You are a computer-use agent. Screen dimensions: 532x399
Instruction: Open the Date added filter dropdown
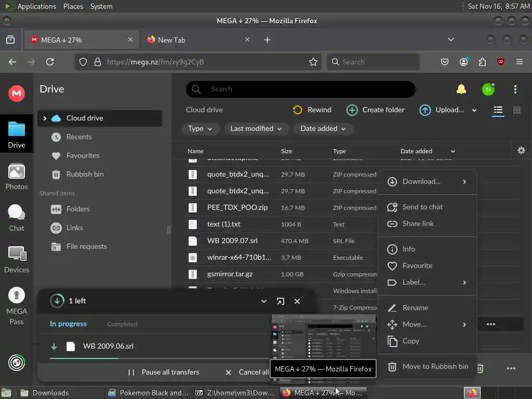pyautogui.click(x=323, y=129)
